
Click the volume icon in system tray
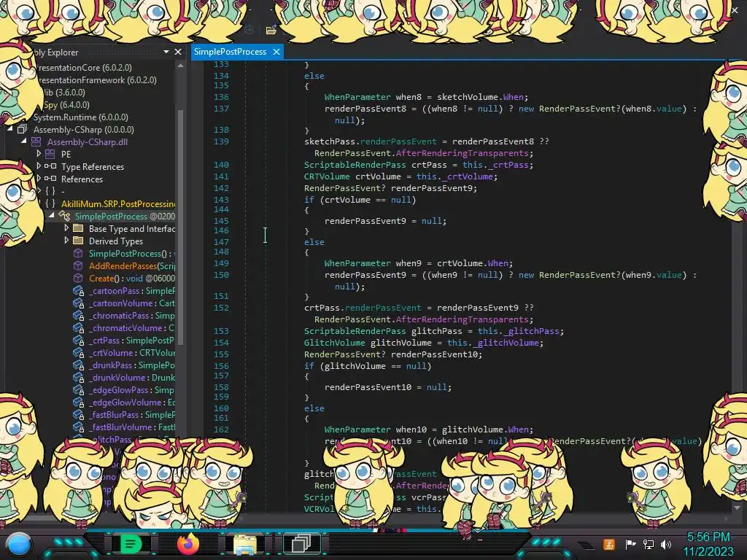pos(666,544)
